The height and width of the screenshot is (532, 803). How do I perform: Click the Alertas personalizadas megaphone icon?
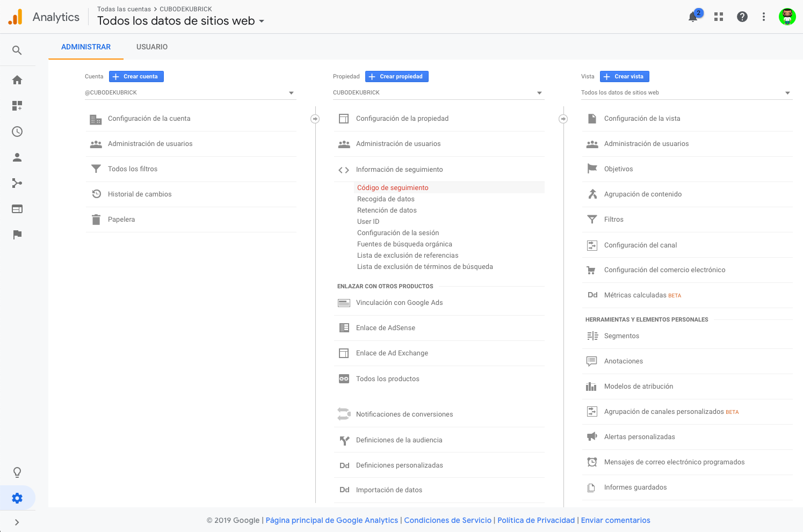tap(592, 436)
